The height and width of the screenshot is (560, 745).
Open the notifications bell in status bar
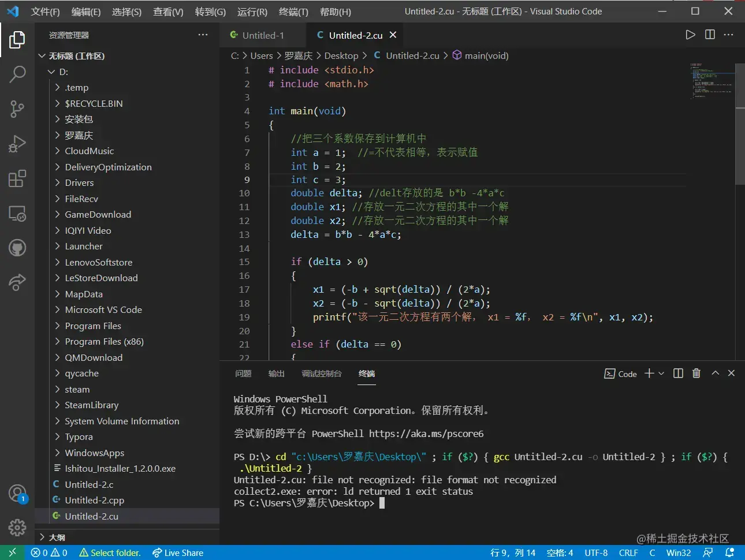coord(729,552)
